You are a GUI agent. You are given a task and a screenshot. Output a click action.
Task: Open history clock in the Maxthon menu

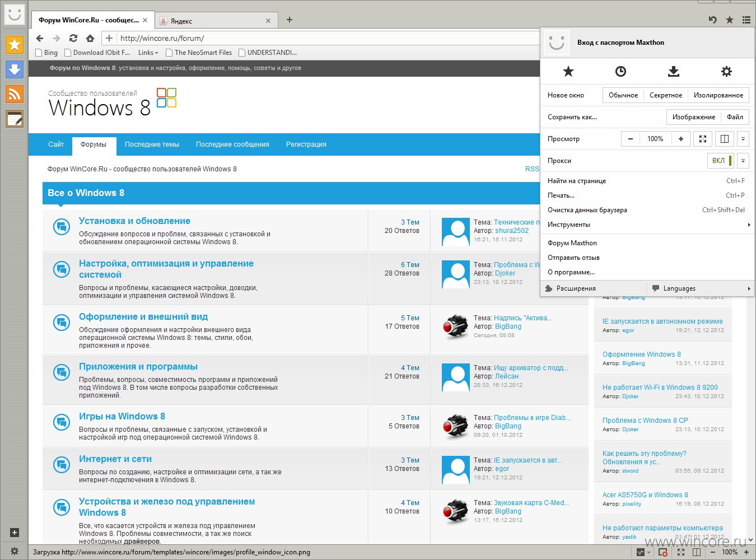click(x=620, y=71)
